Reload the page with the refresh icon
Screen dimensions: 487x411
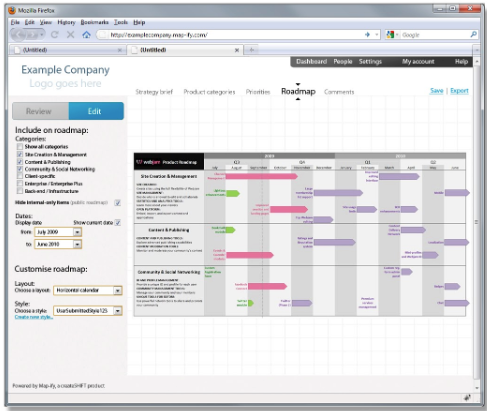55,35
